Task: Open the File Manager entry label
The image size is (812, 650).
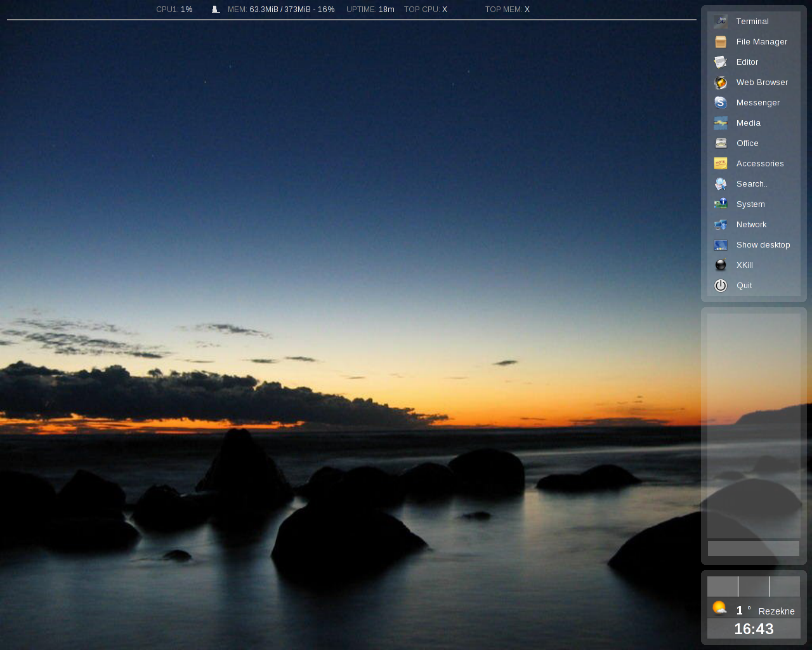Action: click(x=762, y=42)
